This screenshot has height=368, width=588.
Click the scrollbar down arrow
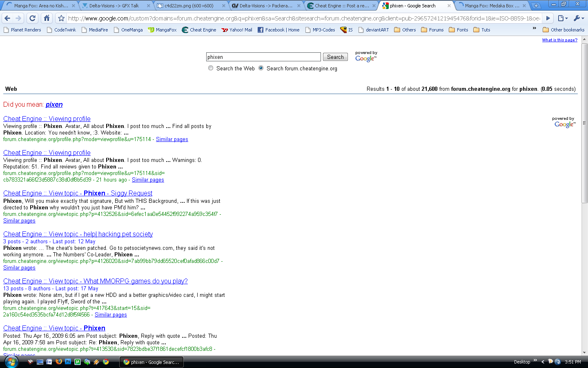584,352
